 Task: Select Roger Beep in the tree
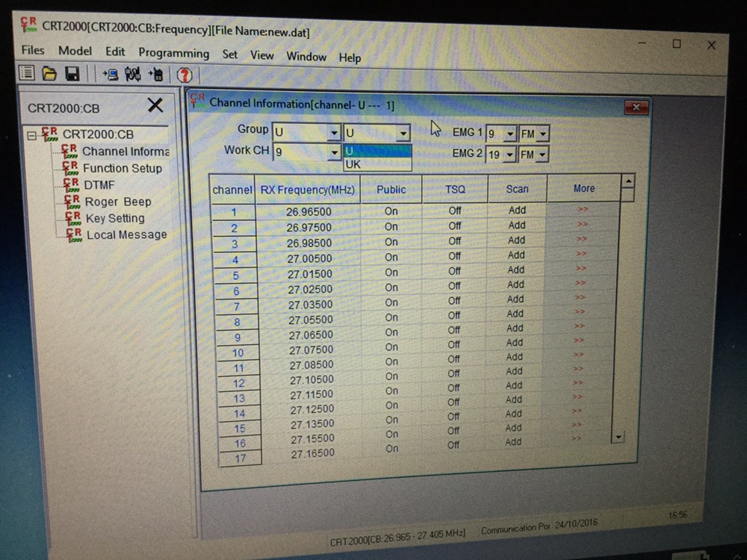(118, 202)
